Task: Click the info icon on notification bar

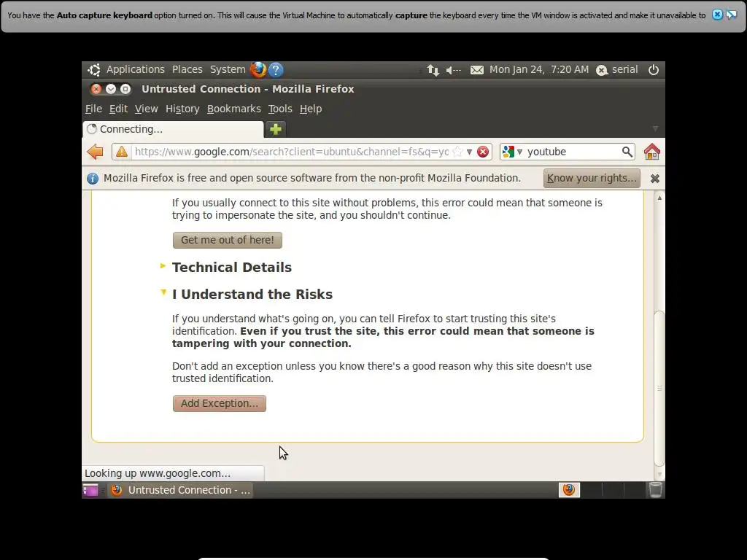Action: [93, 178]
